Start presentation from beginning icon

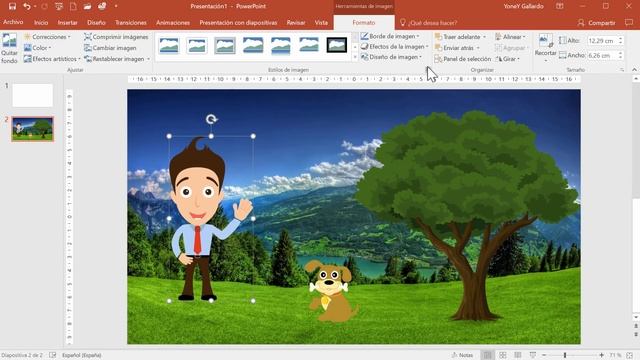(x=58, y=6)
